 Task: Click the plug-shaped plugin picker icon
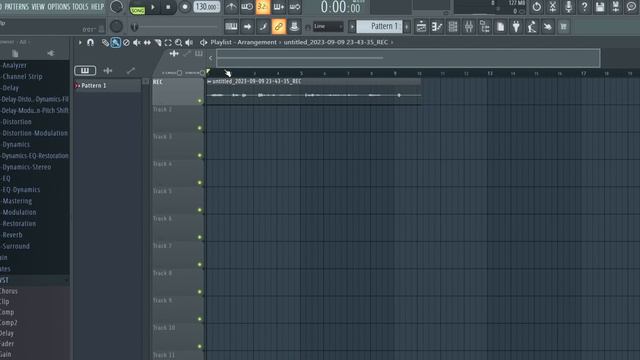pyautogui.click(x=516, y=27)
